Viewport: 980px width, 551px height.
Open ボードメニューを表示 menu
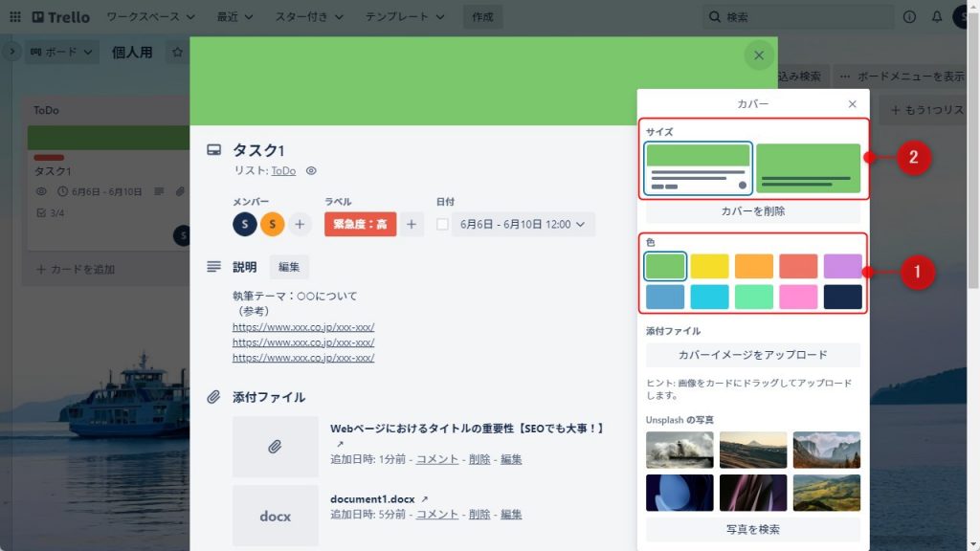[x=902, y=77]
